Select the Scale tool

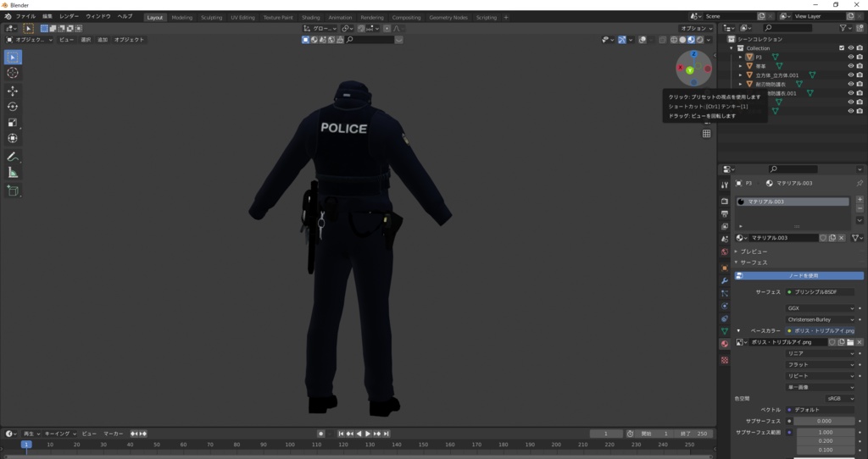tap(13, 123)
